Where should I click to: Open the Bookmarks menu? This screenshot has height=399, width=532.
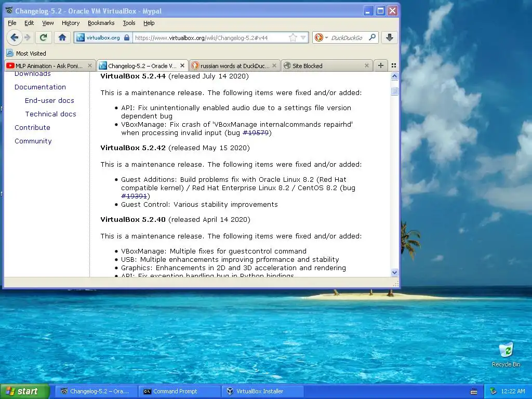(x=101, y=23)
